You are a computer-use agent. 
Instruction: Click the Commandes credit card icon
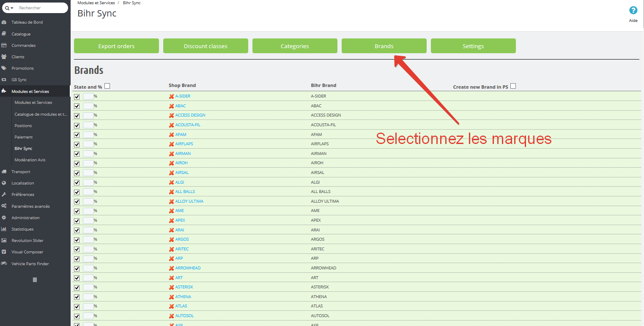[4, 45]
